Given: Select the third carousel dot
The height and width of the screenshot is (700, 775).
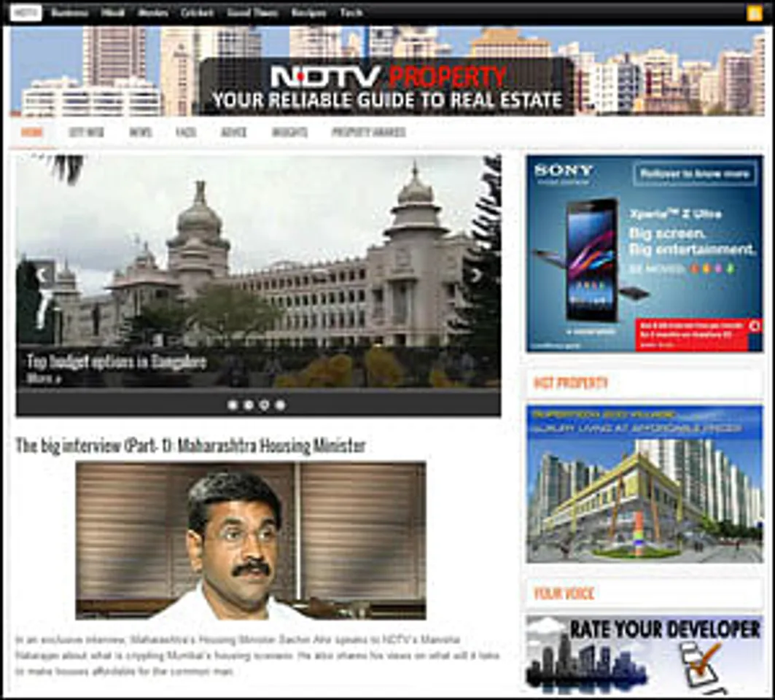Looking at the screenshot, I should coord(265,405).
